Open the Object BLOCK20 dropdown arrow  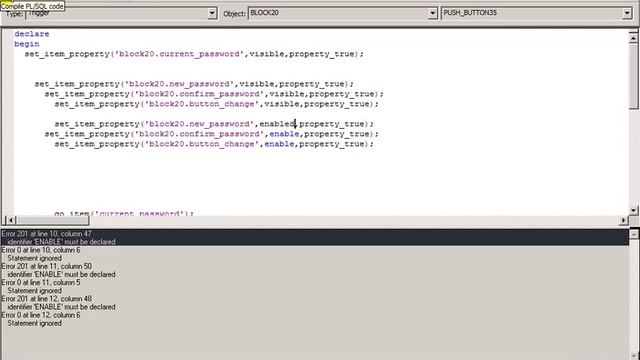(433, 13)
